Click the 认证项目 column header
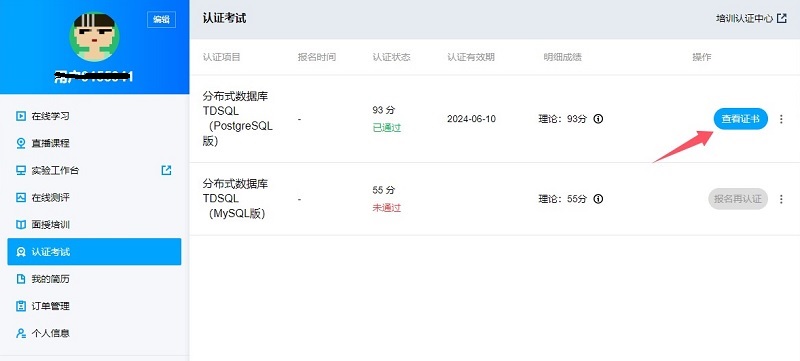The width and height of the screenshot is (800, 361). (x=221, y=57)
